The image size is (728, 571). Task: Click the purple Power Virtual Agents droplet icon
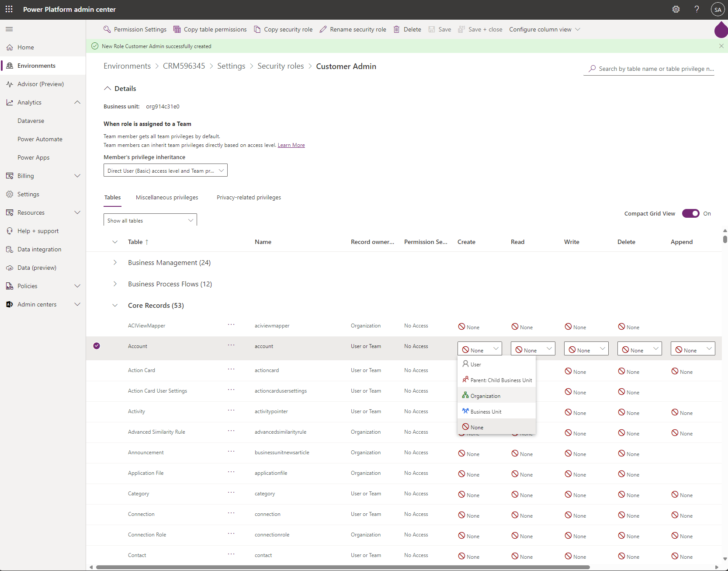tap(721, 30)
